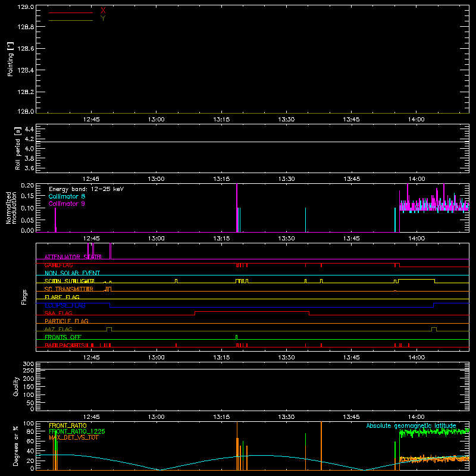Click the Quality axis title
476x476 pixels.
(16, 386)
